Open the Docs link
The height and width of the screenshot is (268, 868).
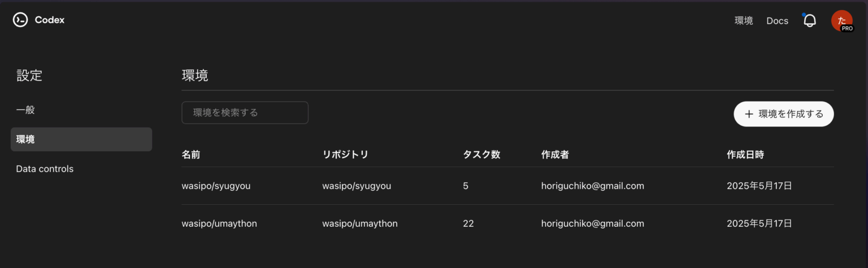pyautogui.click(x=777, y=21)
